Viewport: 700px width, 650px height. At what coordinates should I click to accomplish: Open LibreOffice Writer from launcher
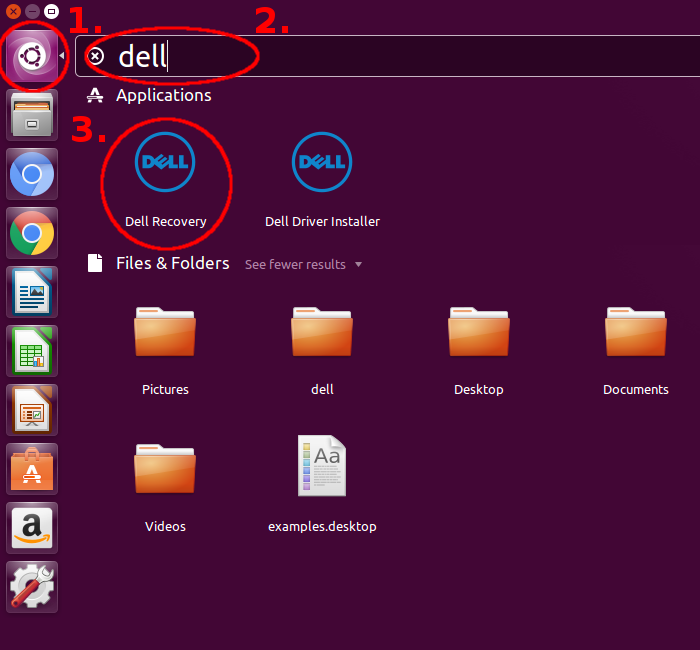[x=32, y=294]
